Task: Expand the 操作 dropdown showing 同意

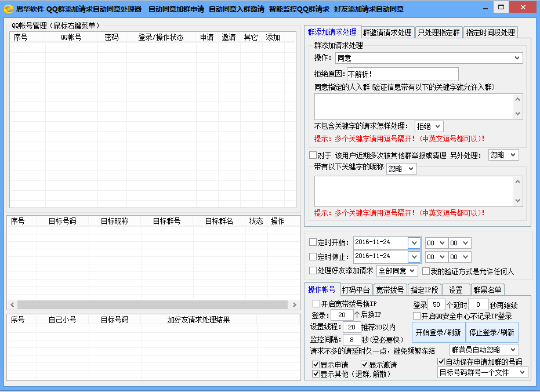Action: [x=429, y=58]
